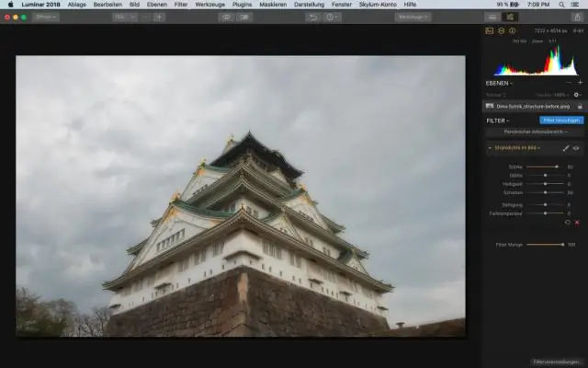Expand the Persönlicher Arbeitsbereich workspace dropdown
588x368 pixels.
pos(536,132)
